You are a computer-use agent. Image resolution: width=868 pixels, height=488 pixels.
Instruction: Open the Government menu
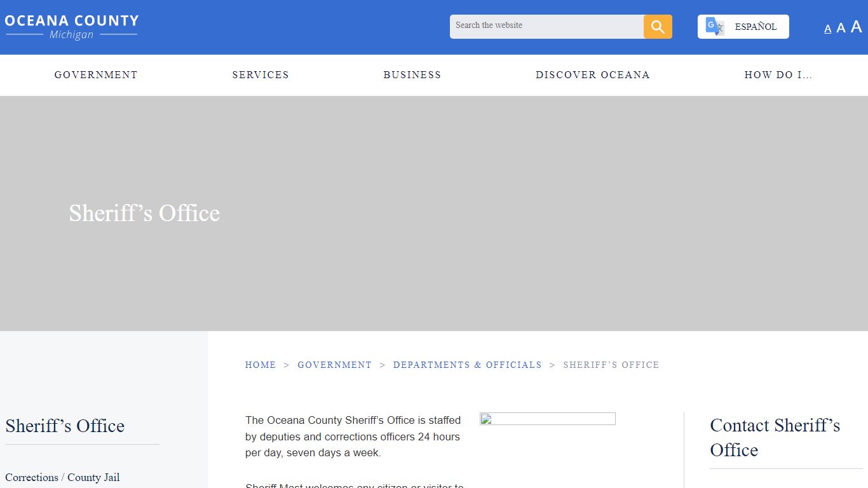coord(96,75)
